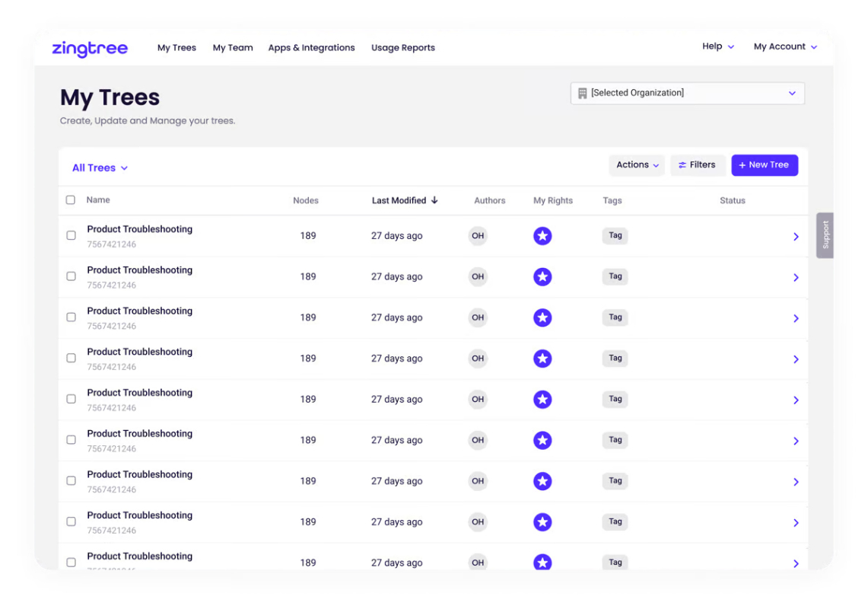Open the last row's right arrow chevron

796,563
